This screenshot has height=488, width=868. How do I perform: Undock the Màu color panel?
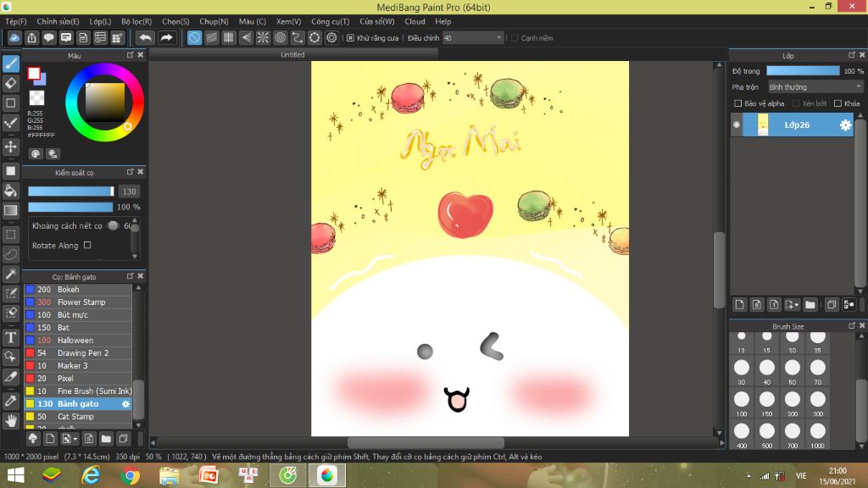pyautogui.click(x=130, y=55)
